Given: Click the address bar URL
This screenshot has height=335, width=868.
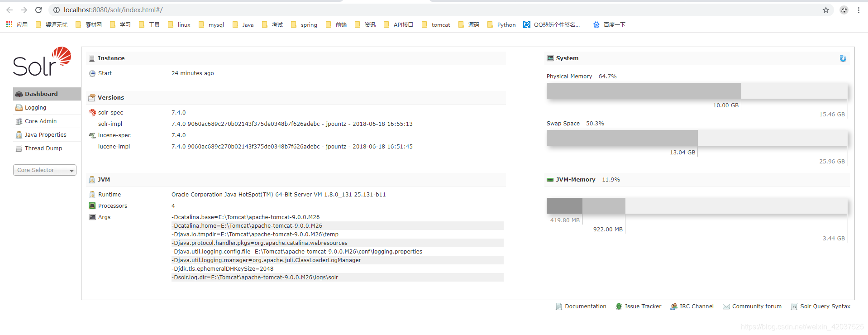Looking at the screenshot, I should coord(113,10).
